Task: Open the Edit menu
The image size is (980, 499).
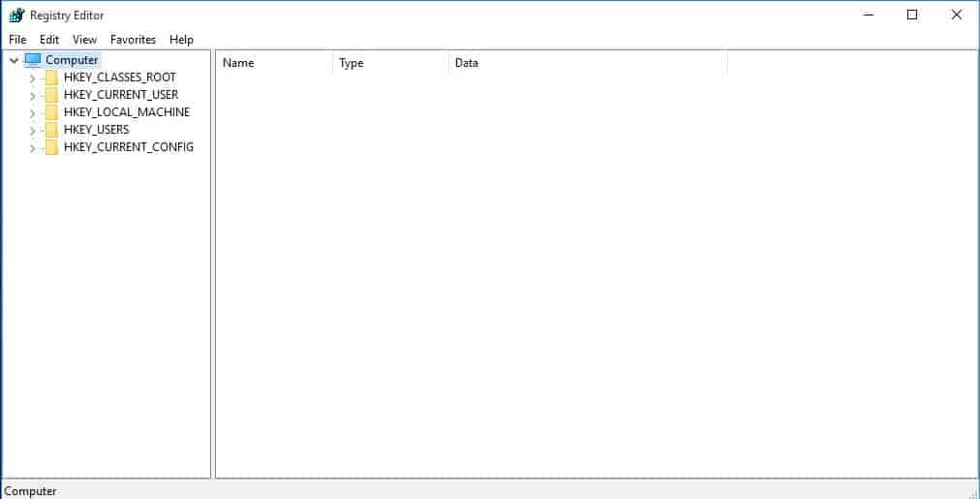Action: pyautogui.click(x=49, y=40)
